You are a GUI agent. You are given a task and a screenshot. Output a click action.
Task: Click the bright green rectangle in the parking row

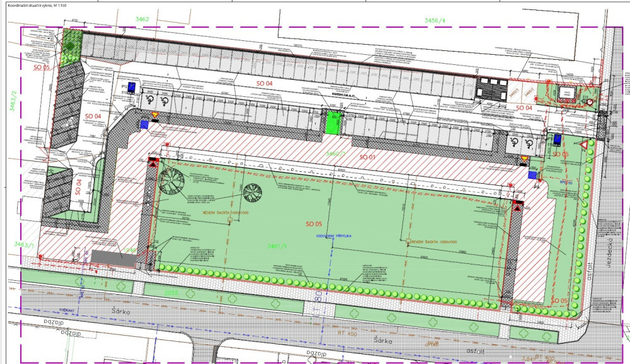tap(331, 123)
